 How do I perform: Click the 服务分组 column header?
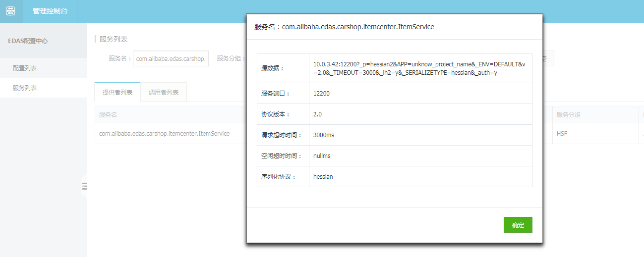pos(569,115)
